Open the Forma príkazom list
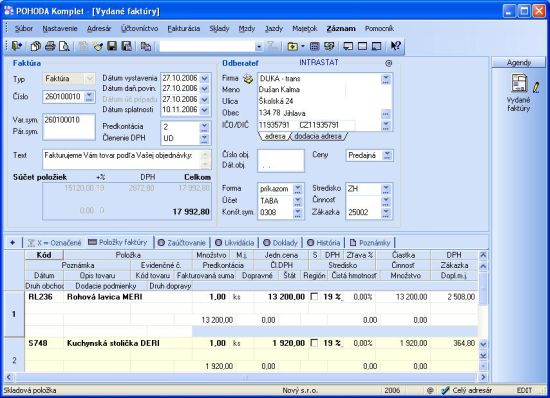Screen dimensions: 550x398 point(297,189)
